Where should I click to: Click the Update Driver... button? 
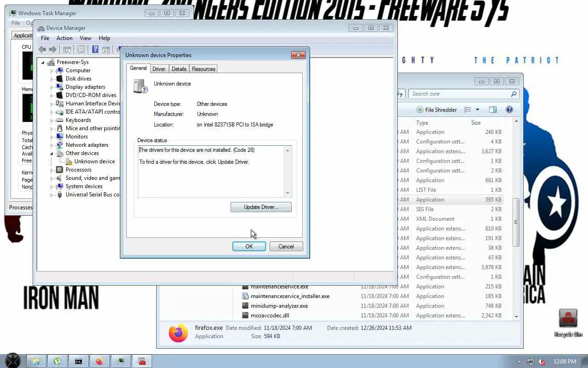pyautogui.click(x=261, y=207)
